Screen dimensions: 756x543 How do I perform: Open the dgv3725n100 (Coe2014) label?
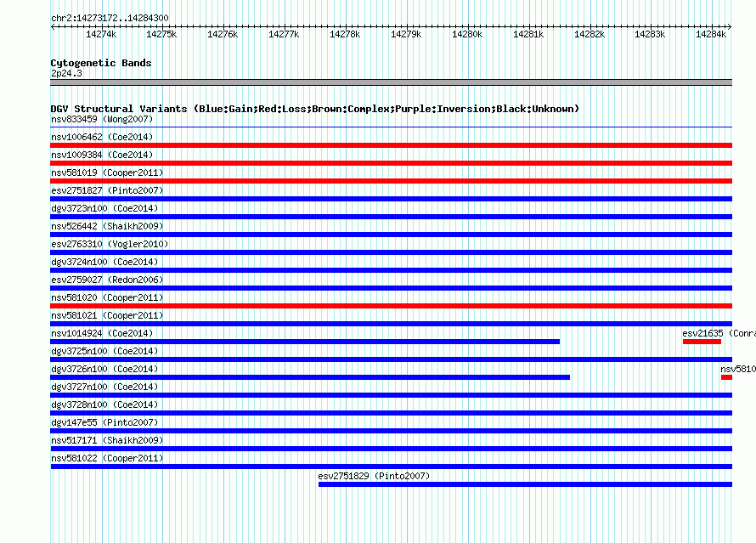[104, 351]
